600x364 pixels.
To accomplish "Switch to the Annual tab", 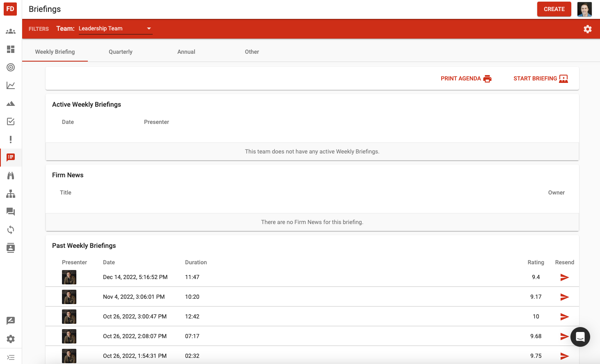I will click(186, 52).
